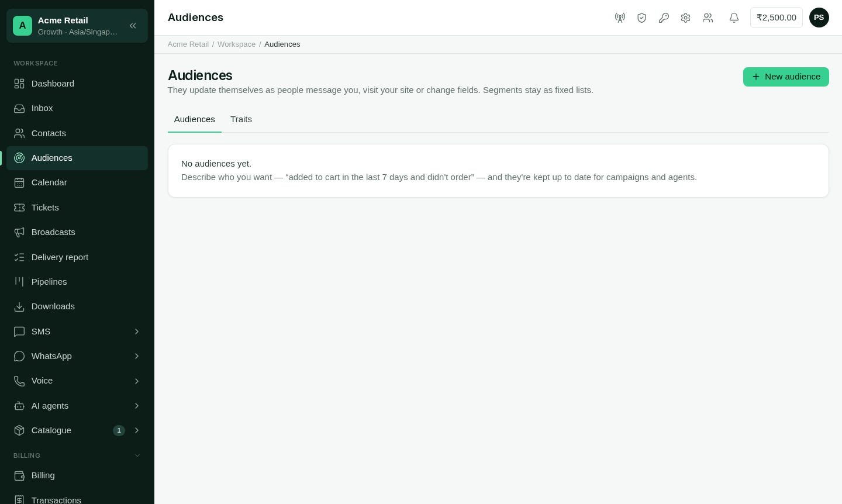842x504 pixels.
Task: Collapse the Billing section chevron
Action: 137,455
